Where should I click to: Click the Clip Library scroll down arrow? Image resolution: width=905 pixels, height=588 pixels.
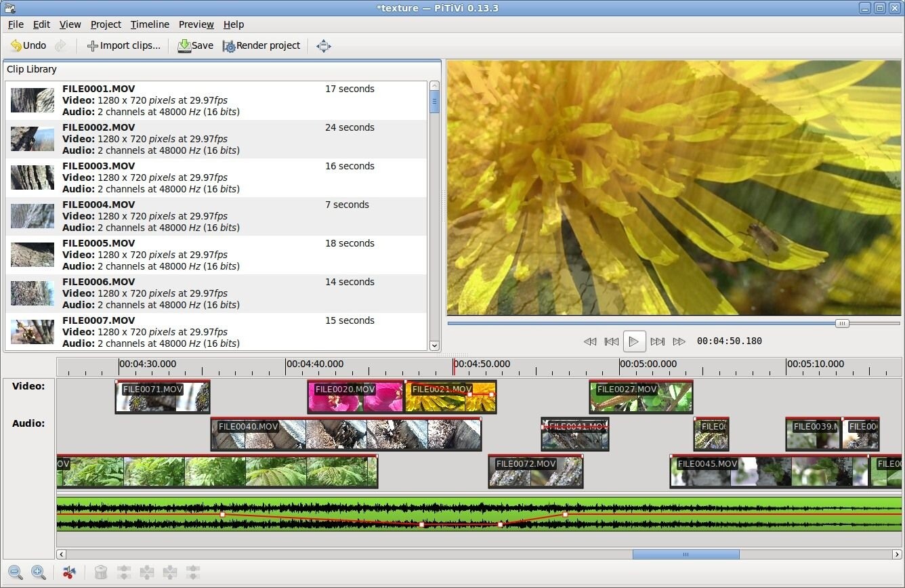coord(435,345)
